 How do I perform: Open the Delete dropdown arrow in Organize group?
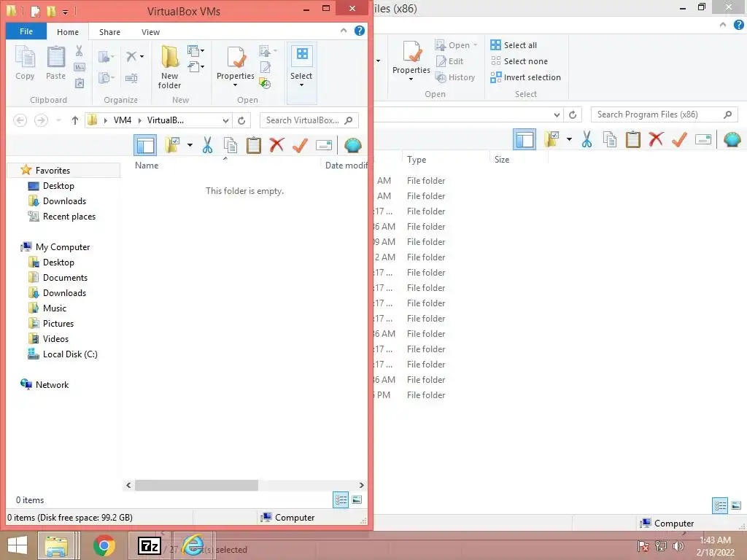(142, 56)
